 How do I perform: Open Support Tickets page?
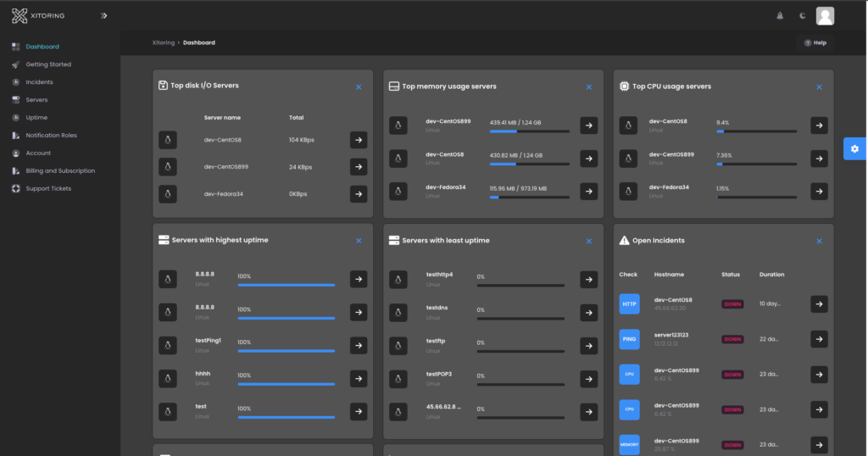point(48,188)
